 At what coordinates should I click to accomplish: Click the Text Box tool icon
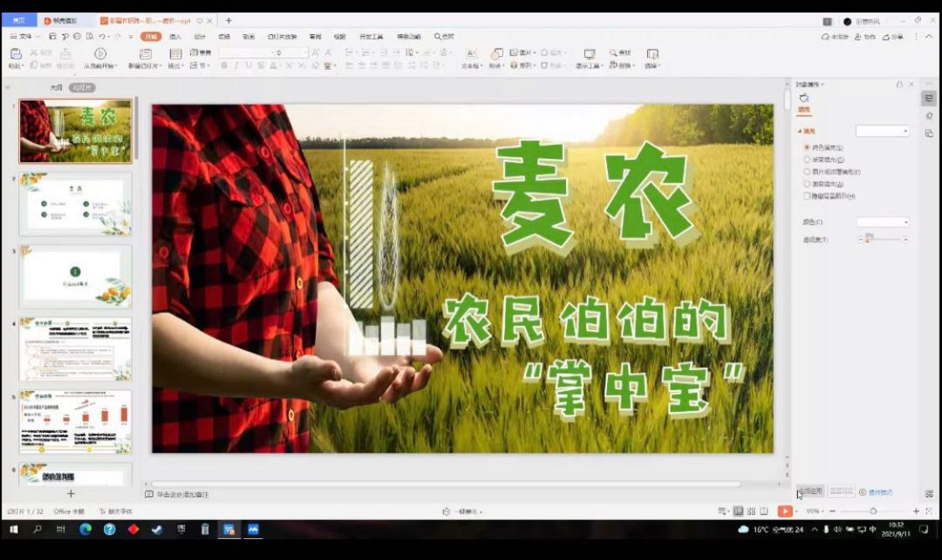tap(471, 54)
